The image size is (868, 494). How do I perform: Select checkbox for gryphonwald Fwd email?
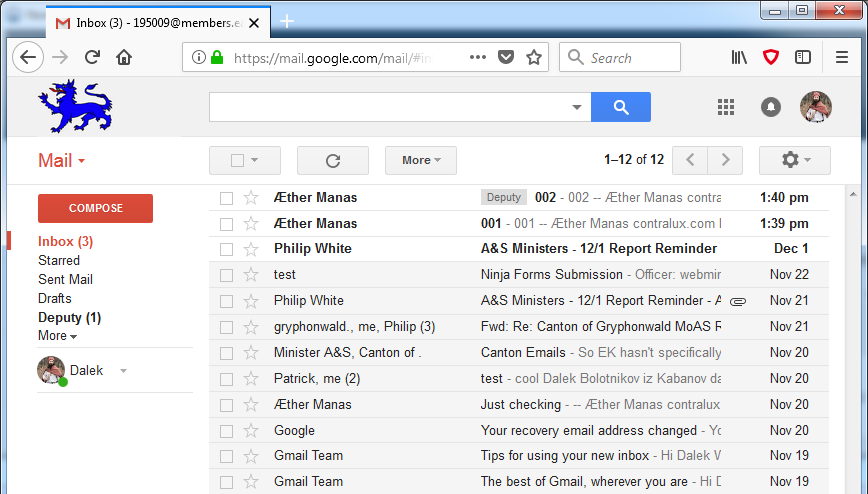pos(226,327)
